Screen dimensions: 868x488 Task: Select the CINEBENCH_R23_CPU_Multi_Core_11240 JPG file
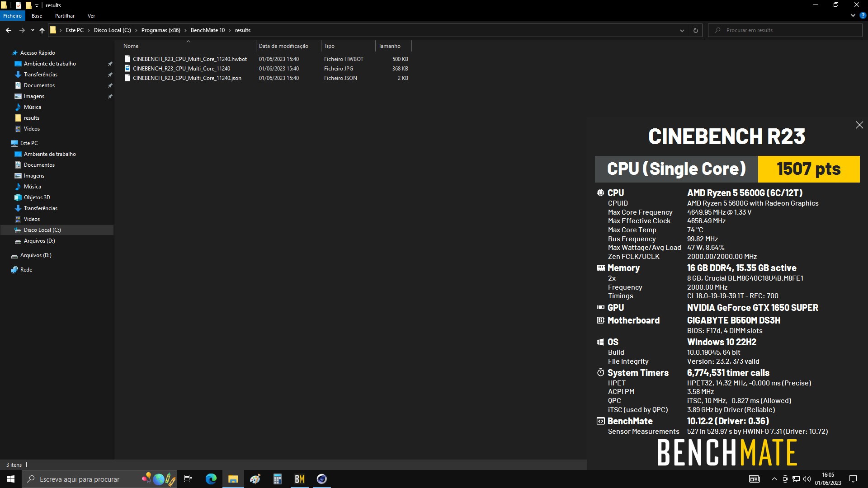click(181, 69)
